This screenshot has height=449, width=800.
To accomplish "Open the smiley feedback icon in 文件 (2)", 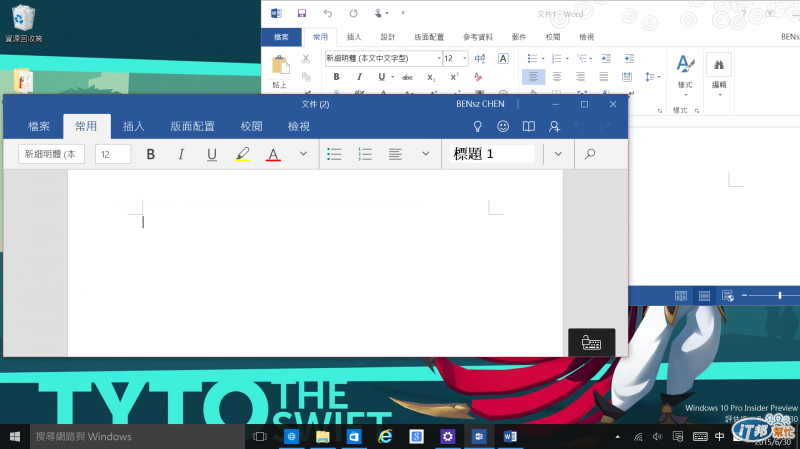I will tap(503, 126).
